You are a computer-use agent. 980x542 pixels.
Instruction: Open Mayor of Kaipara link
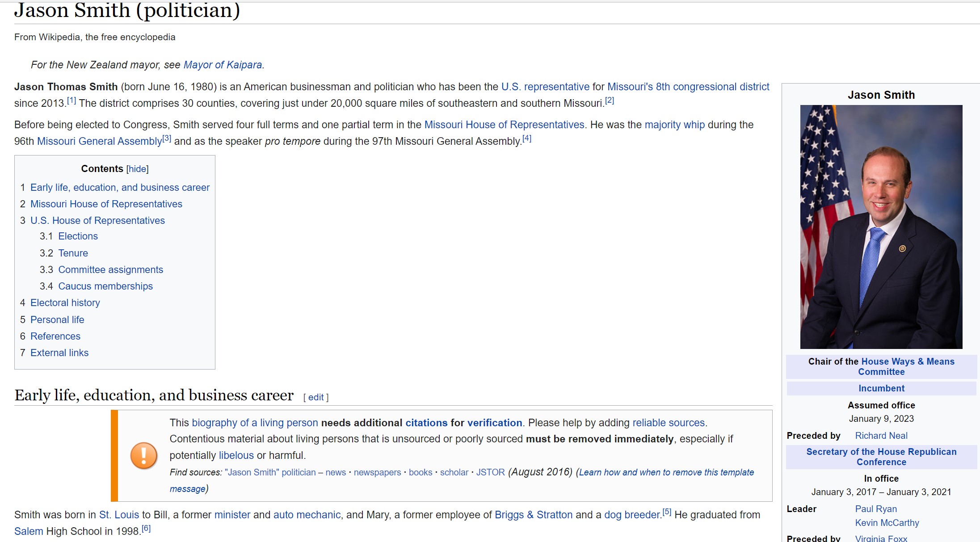223,65
